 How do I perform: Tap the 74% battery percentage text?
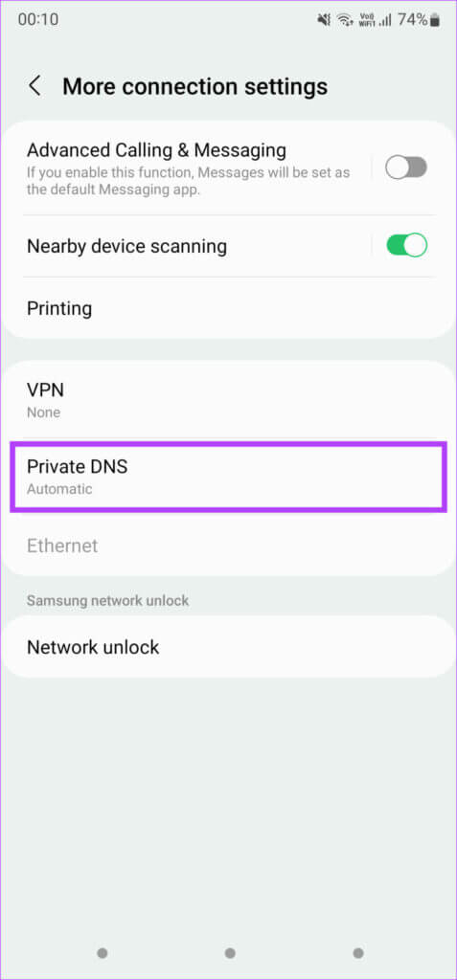(413, 20)
